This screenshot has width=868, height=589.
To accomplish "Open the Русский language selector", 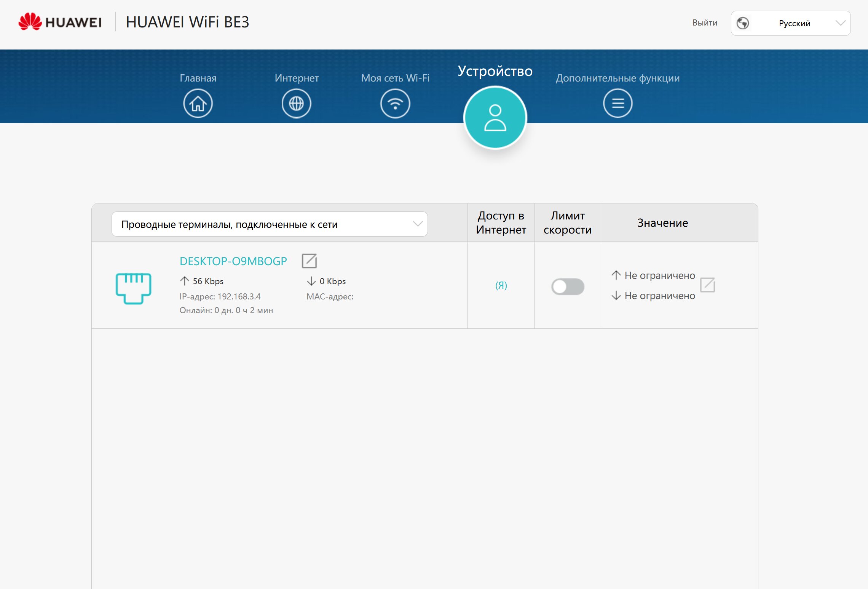I will pos(791,23).
